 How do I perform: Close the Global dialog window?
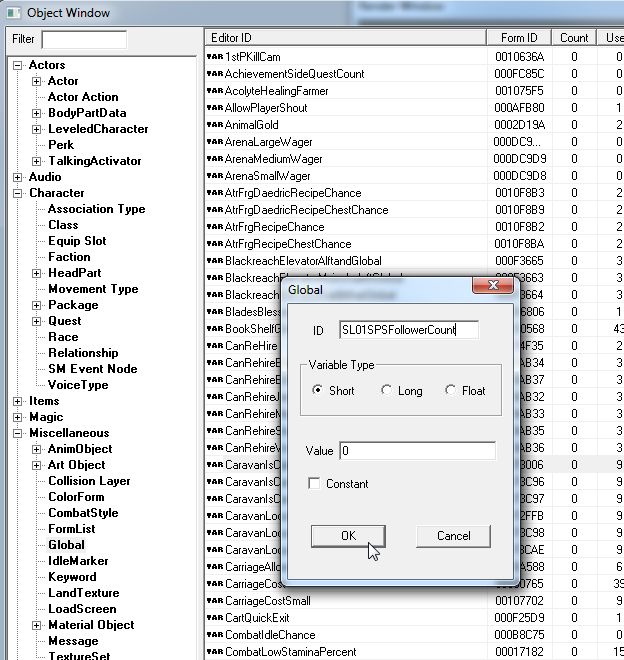(493, 285)
